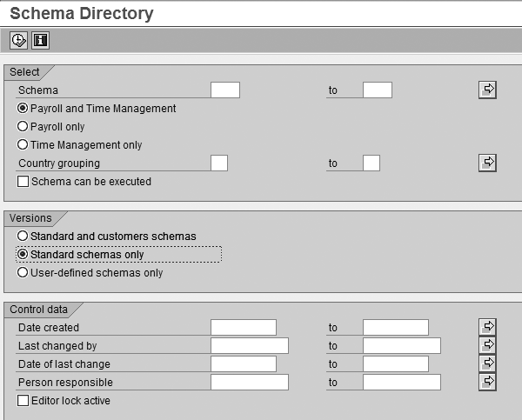The image size is (522, 420).
Task: Choose User-defined schemas only option
Action: [23, 273]
